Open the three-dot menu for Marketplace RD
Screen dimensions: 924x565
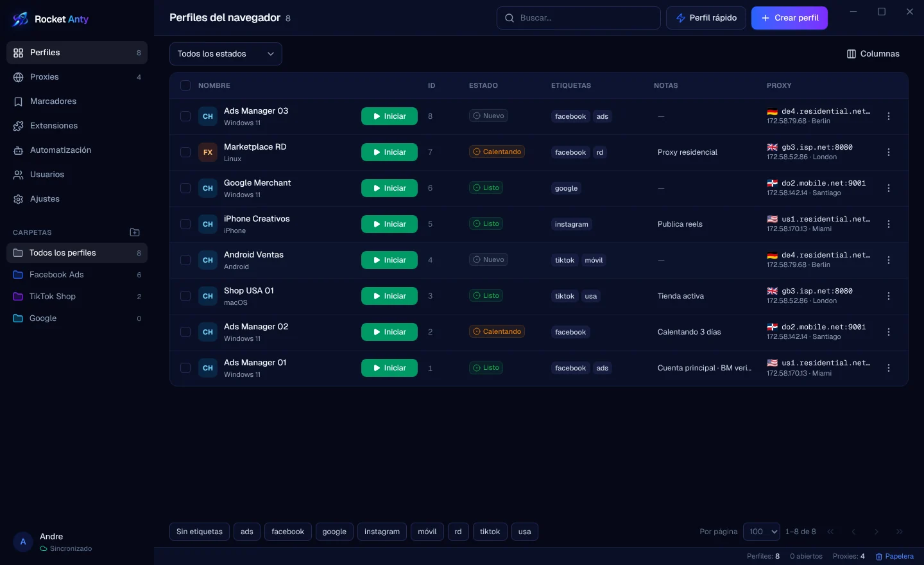pos(889,152)
